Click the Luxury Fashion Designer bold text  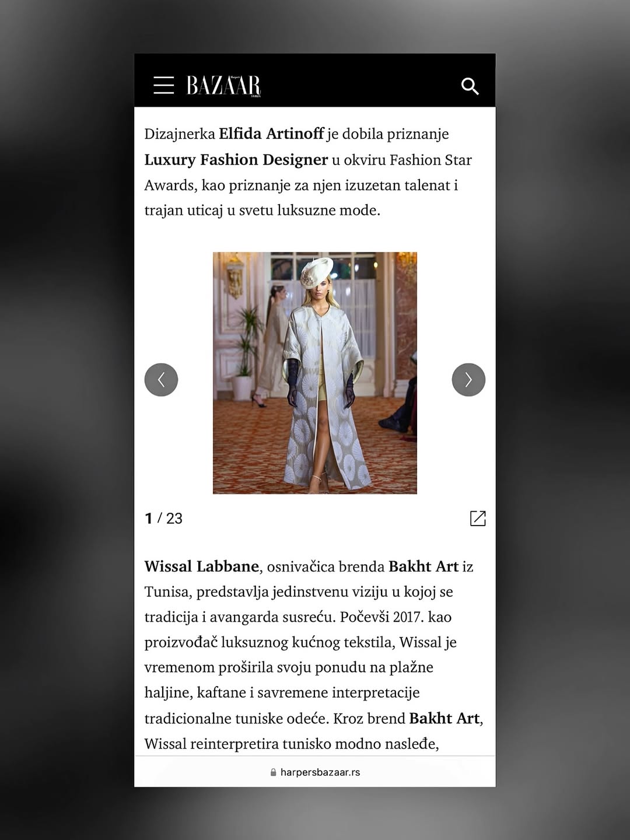pyautogui.click(x=236, y=159)
